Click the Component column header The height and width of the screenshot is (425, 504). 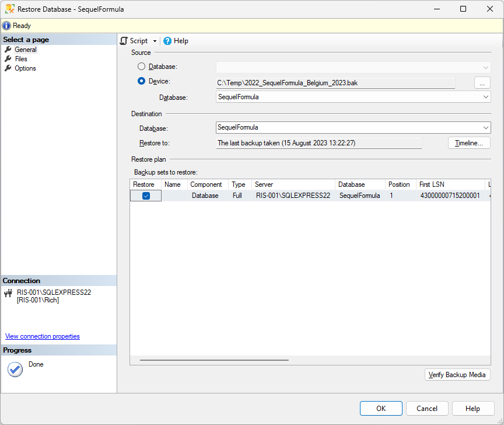(208, 184)
